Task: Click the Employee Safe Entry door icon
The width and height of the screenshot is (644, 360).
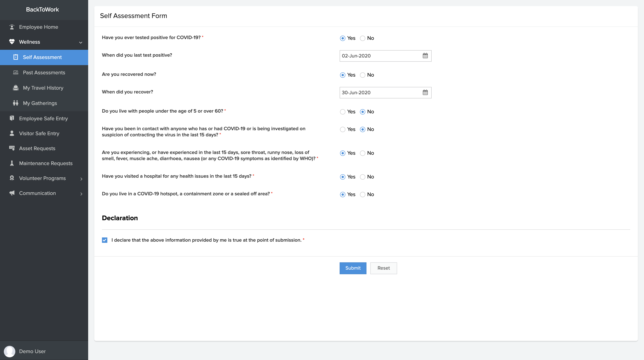Action: (12, 118)
